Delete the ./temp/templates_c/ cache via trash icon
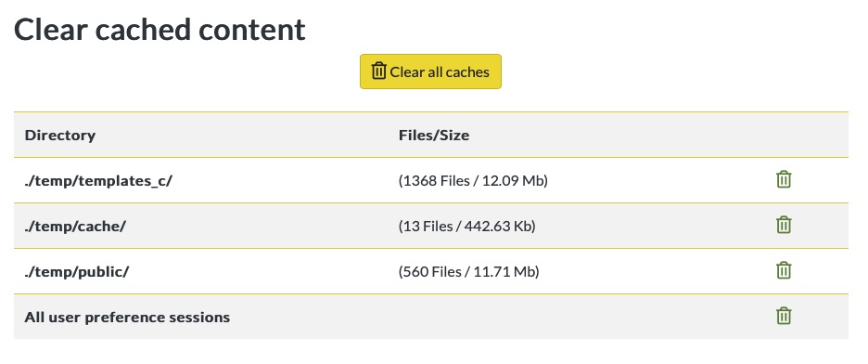The image size is (868, 364). click(784, 179)
